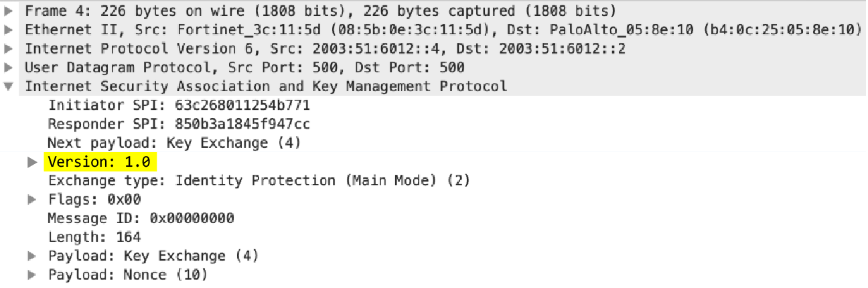This screenshot has width=868, height=288.
Task: Select the Frame 4 summary text
Action: point(320,11)
